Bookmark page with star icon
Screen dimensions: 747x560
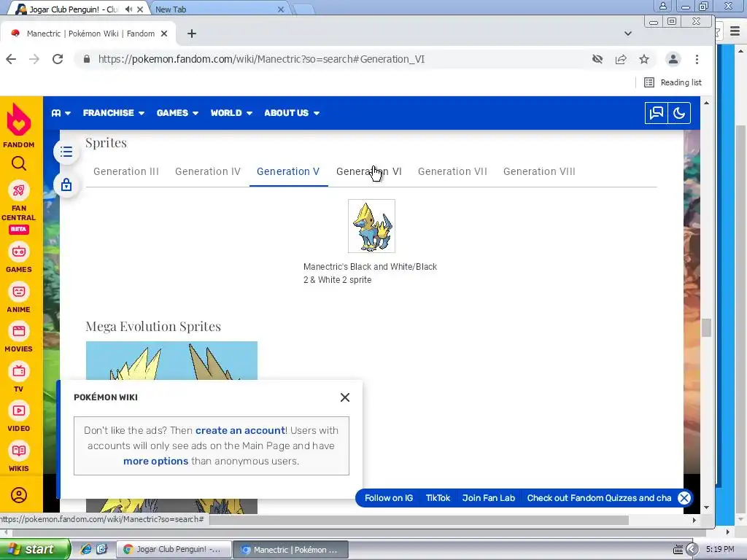(x=644, y=59)
